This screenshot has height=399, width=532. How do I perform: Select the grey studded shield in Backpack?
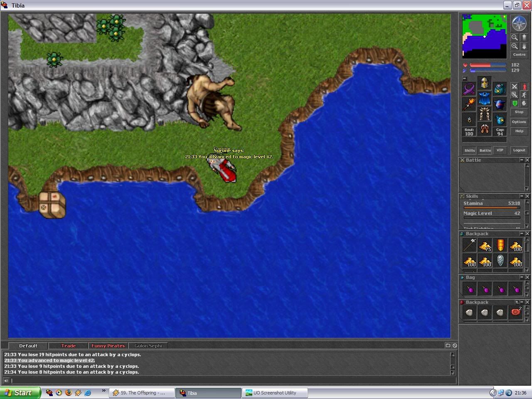point(500,261)
